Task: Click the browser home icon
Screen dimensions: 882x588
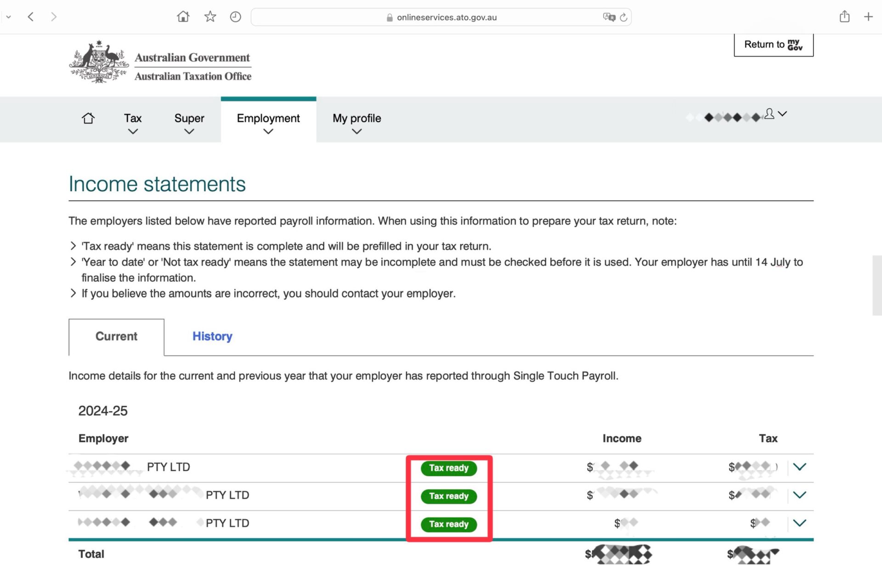Action: coord(183,17)
